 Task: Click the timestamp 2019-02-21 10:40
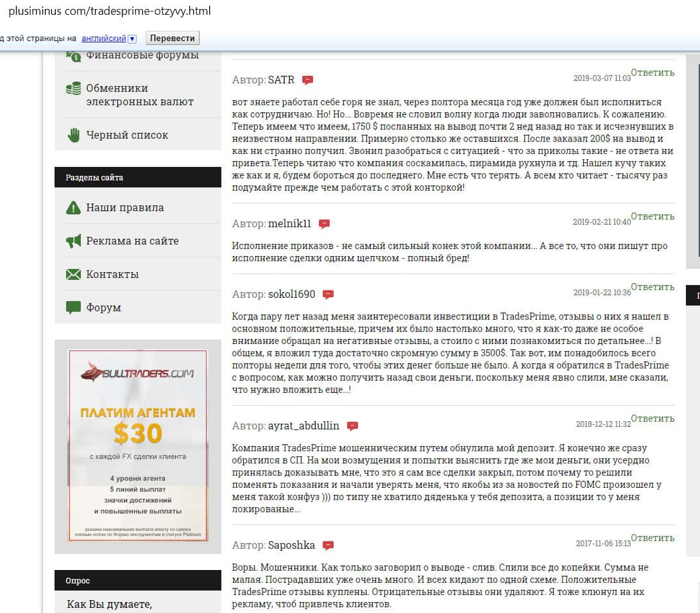tap(602, 222)
